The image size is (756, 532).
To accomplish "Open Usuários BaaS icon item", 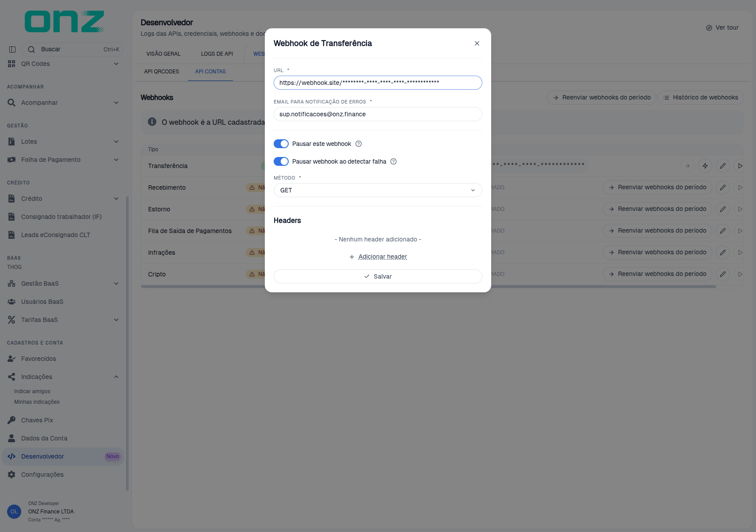I will click(x=11, y=302).
